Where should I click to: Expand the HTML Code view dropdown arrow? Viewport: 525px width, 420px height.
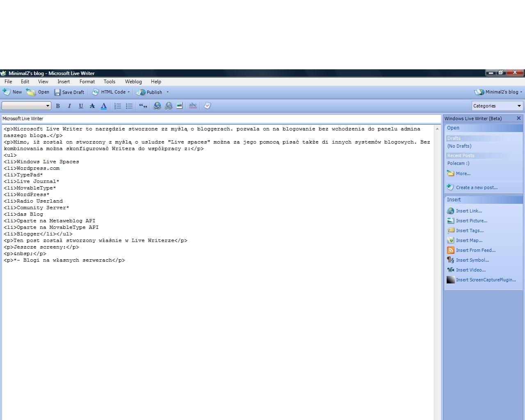[129, 92]
